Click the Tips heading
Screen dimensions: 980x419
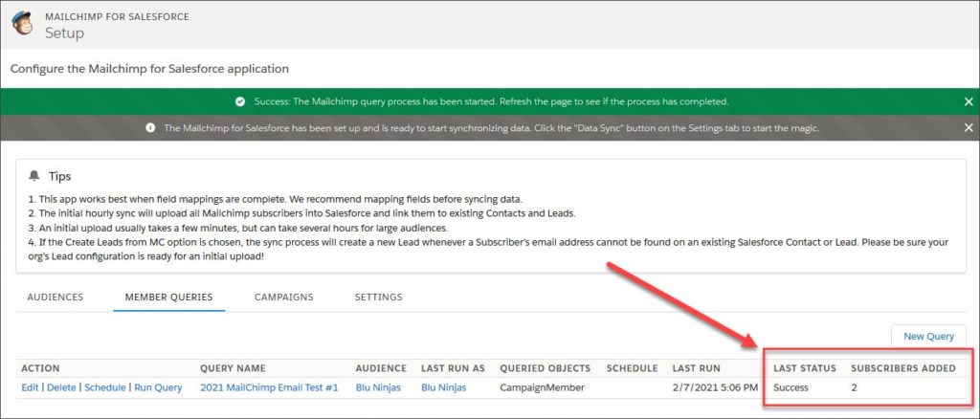[60, 176]
